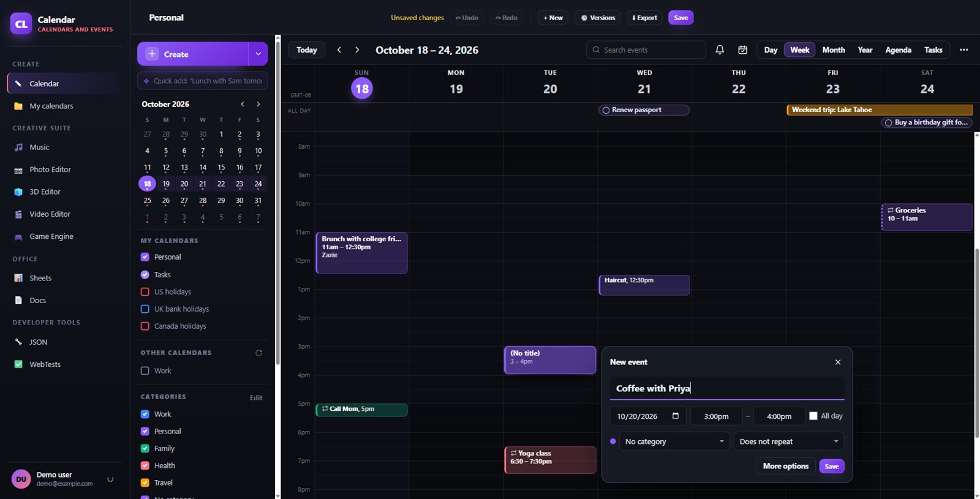Open 3D Editor from sidebar

click(x=64, y=192)
